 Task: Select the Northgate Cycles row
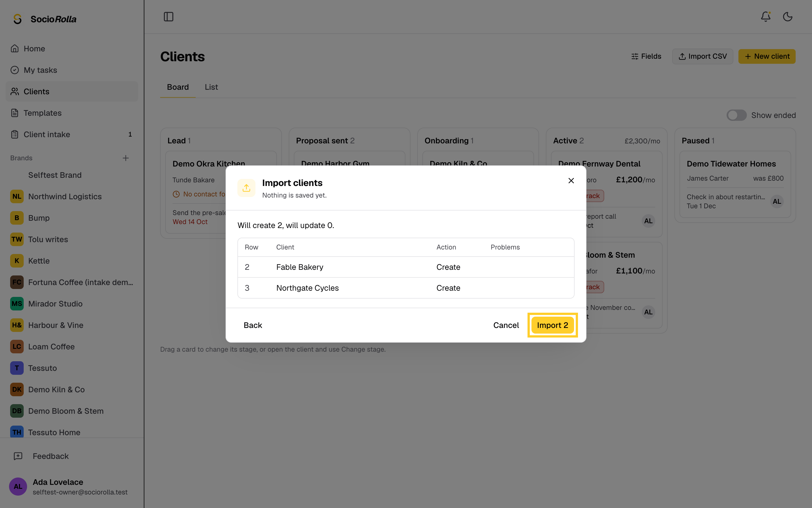[x=406, y=288]
